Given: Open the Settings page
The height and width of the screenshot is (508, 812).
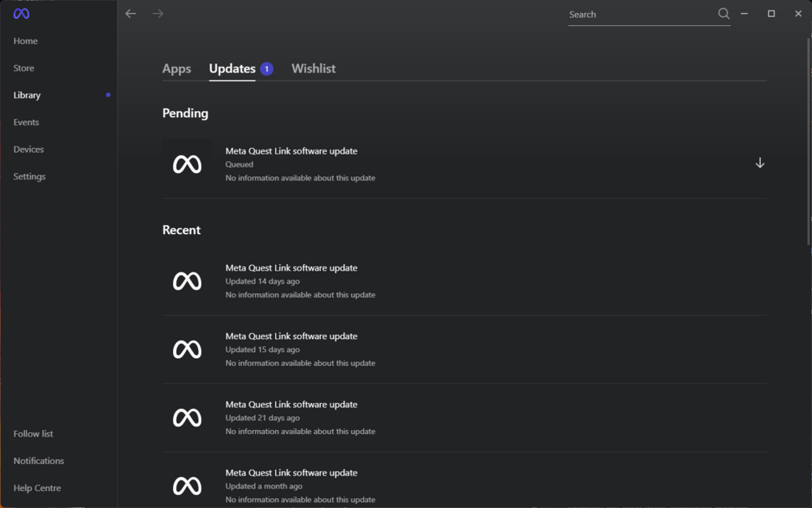Looking at the screenshot, I should 30,176.
